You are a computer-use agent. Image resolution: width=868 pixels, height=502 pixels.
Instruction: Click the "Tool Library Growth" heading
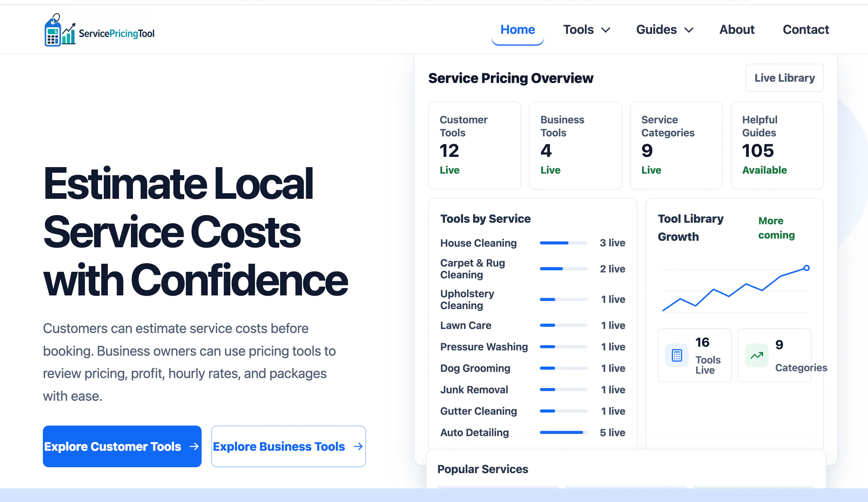click(691, 228)
